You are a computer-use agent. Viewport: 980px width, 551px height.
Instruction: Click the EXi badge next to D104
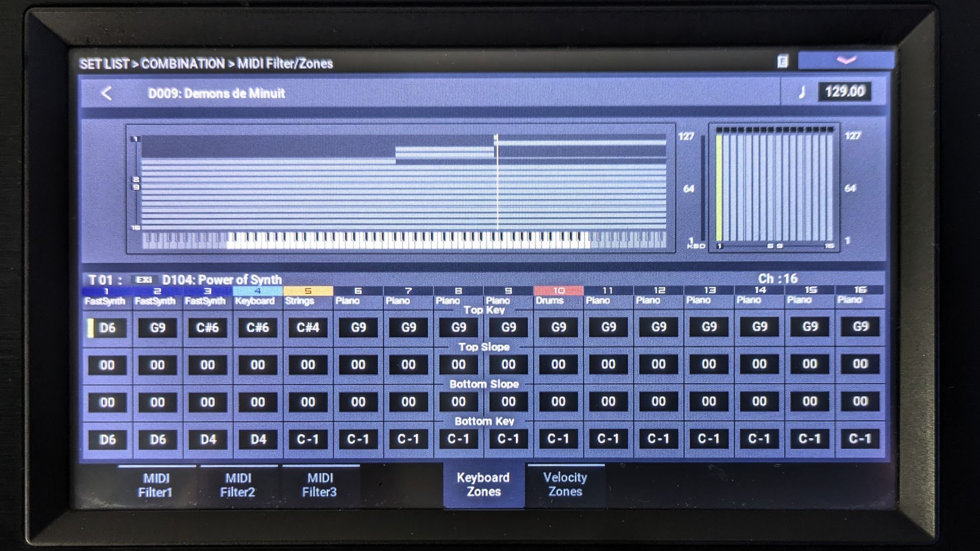143,280
